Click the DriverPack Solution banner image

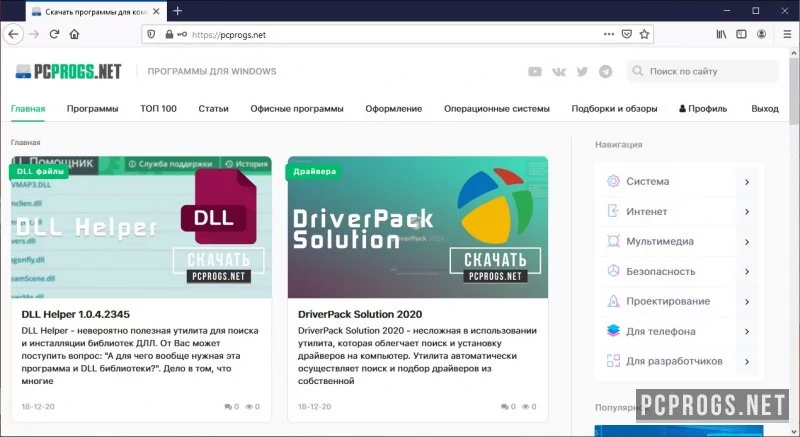pyautogui.click(x=418, y=227)
